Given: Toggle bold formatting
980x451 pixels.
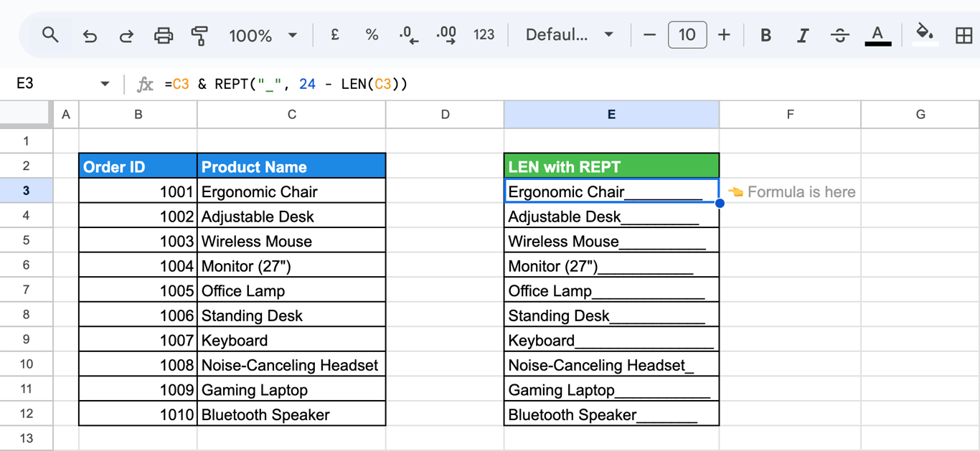Looking at the screenshot, I should pos(765,35).
